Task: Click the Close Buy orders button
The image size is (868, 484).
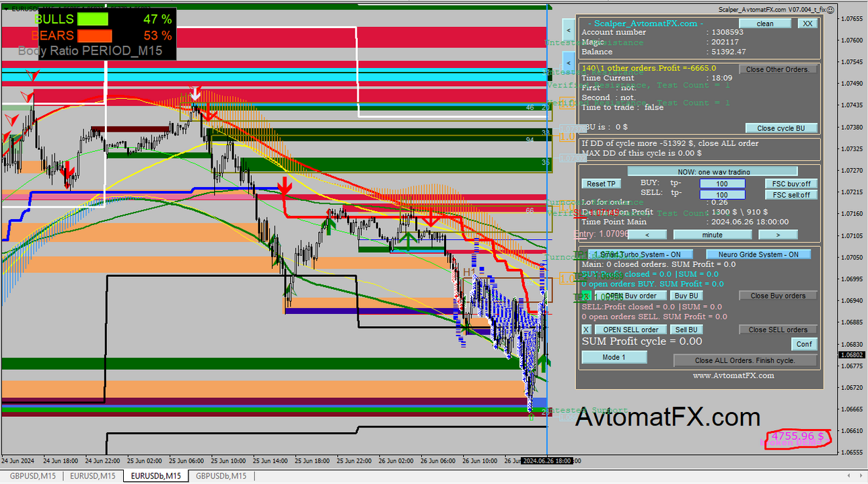Action: [x=778, y=296]
